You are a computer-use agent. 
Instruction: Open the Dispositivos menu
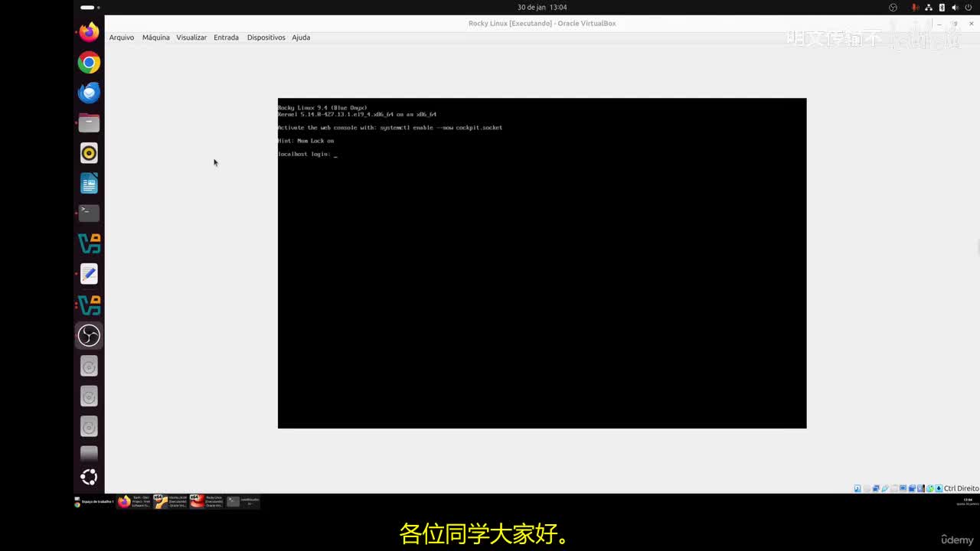(266, 37)
